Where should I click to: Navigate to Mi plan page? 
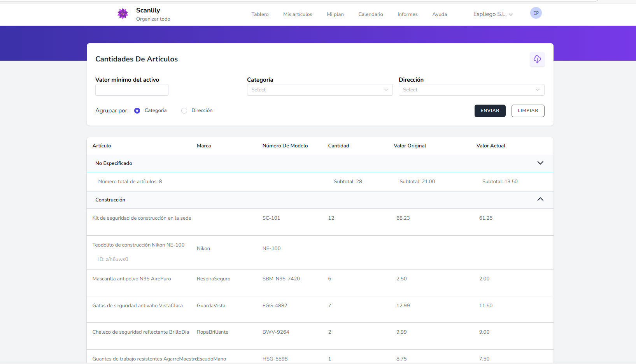335,14
